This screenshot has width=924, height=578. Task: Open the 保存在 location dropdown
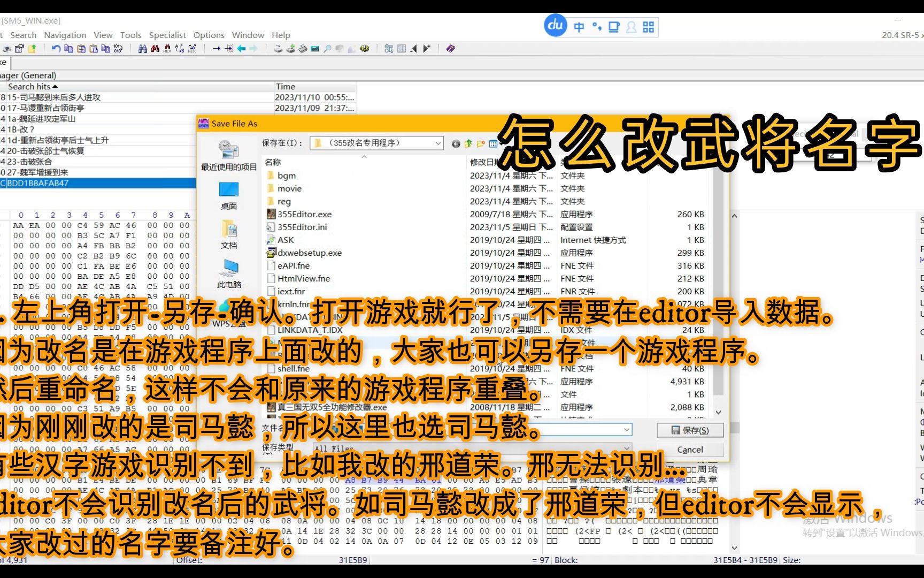pos(438,143)
